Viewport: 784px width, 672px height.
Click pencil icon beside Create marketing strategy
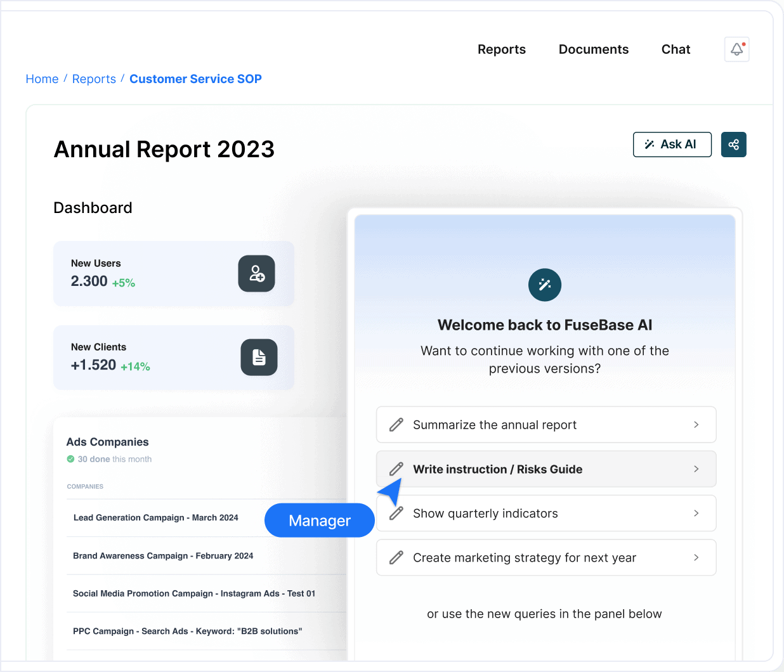[x=396, y=558]
